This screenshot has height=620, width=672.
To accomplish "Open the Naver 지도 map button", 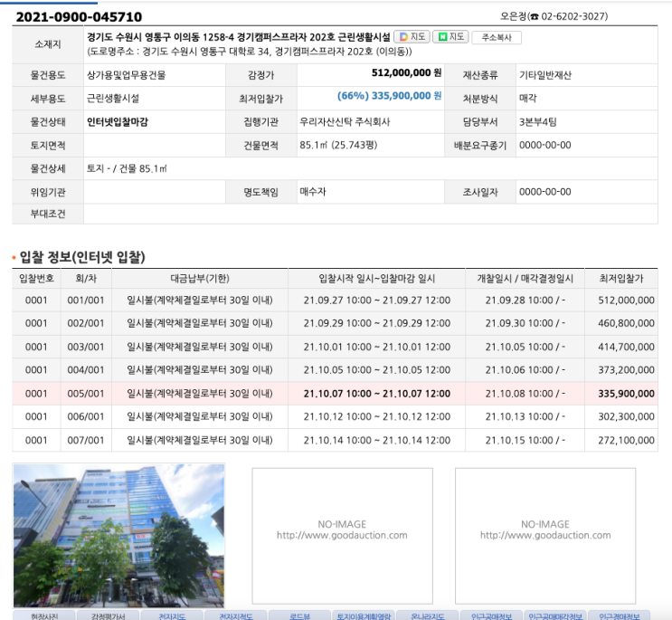I will tap(450, 37).
